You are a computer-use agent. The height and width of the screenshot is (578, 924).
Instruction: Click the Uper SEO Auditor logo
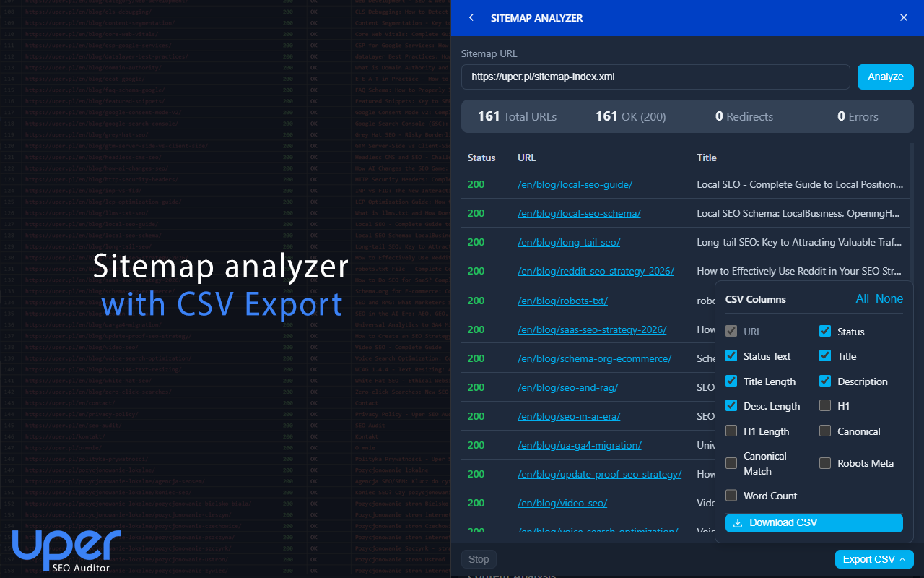click(x=65, y=551)
